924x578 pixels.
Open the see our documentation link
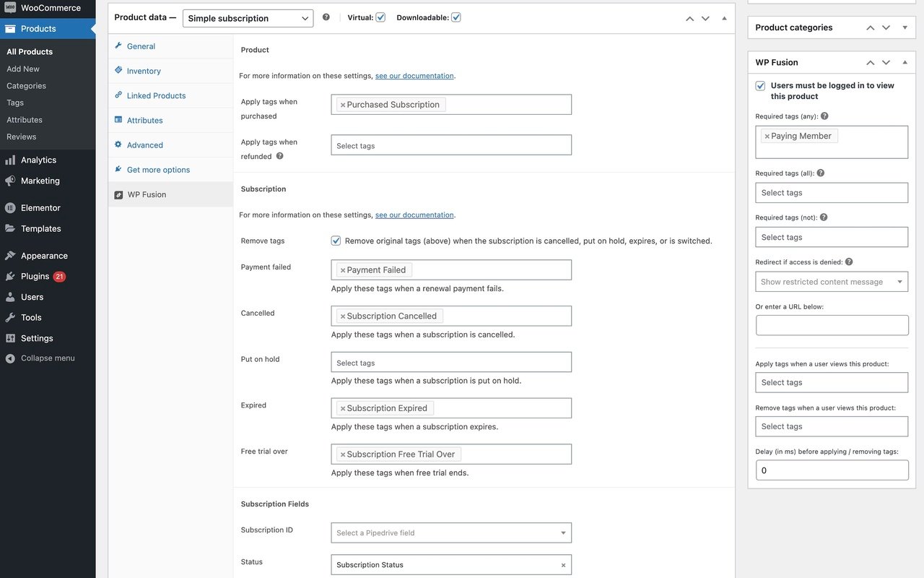(414, 74)
